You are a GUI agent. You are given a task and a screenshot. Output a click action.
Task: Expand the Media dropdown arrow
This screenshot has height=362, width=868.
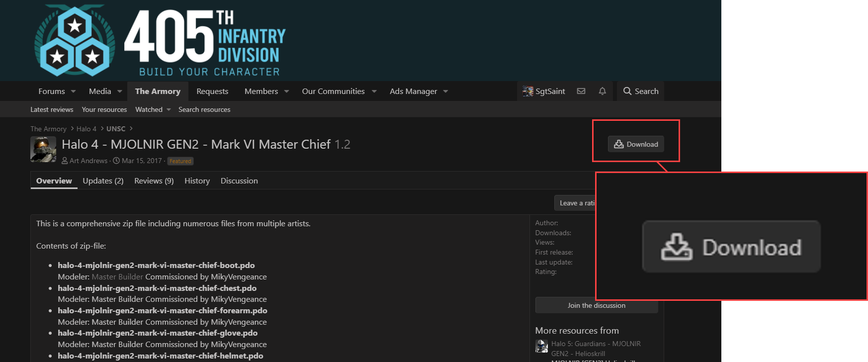tap(120, 91)
